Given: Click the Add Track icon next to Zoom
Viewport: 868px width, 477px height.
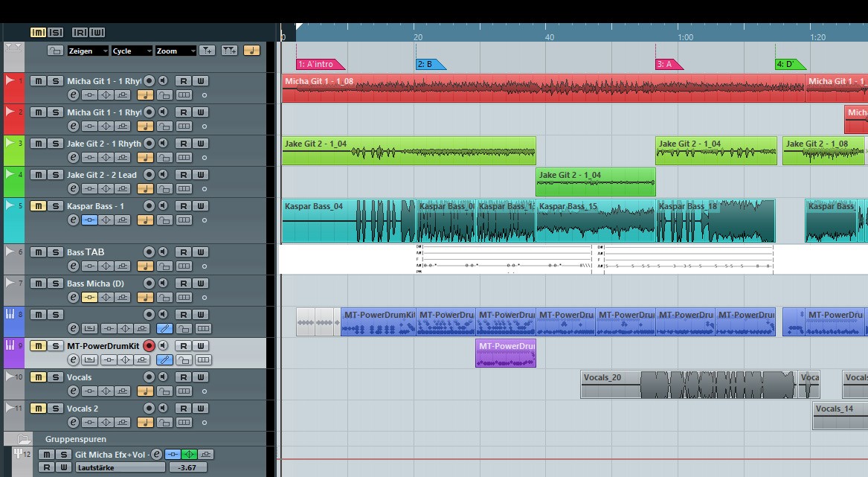Looking at the screenshot, I should tap(208, 51).
